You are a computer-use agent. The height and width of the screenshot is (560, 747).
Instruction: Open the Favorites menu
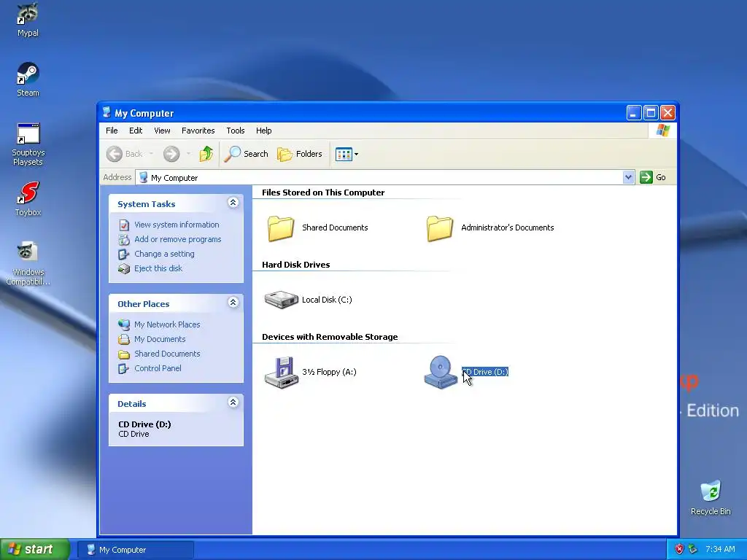pos(198,131)
